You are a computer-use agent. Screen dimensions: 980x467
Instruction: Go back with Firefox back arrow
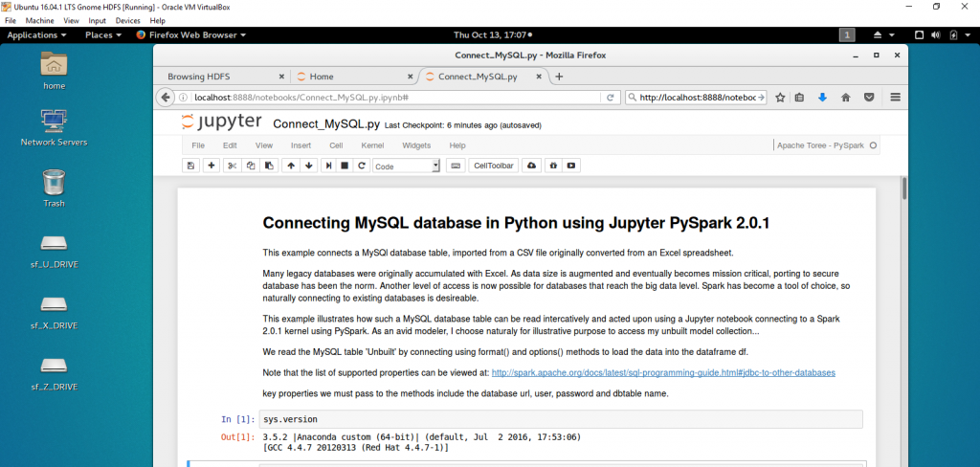[x=165, y=98]
